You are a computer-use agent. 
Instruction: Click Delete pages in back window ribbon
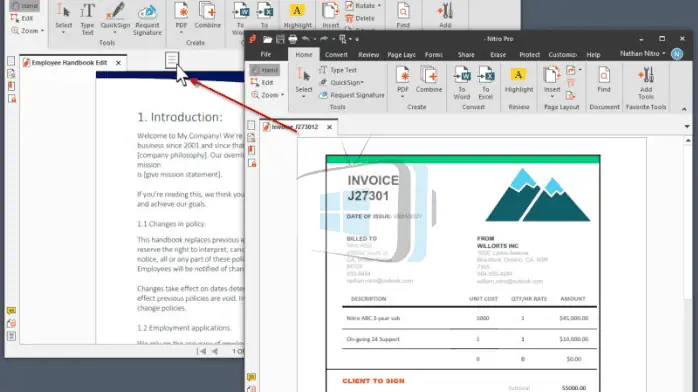(x=360, y=18)
